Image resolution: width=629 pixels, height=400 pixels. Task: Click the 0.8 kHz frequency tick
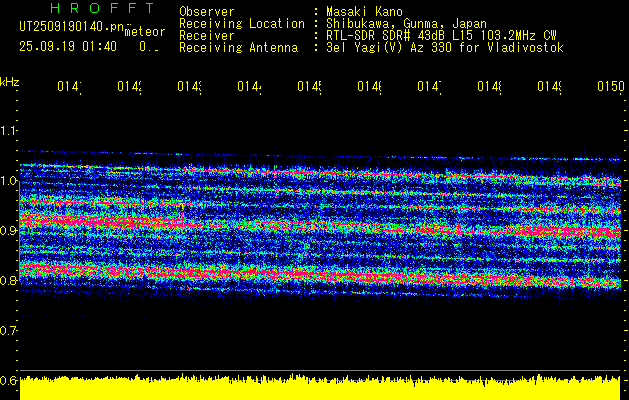pyautogui.click(x=9, y=280)
